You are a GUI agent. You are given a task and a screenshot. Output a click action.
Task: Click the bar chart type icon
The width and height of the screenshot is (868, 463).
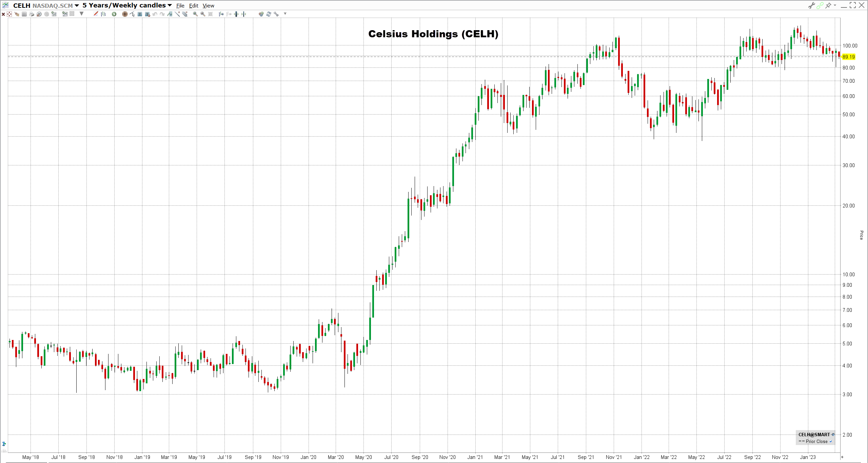(x=103, y=14)
